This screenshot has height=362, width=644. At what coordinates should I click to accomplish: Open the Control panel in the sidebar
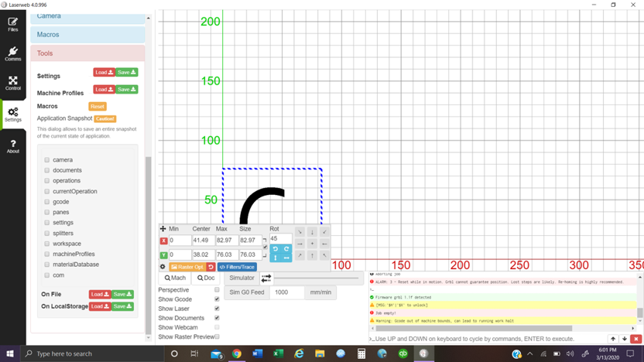tap(12, 83)
